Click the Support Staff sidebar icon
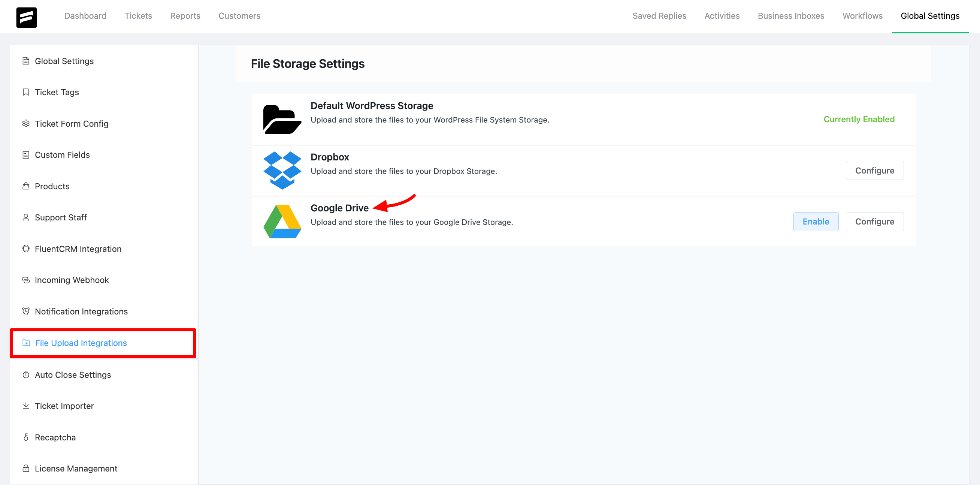Viewport: 980px width, 485px height. pos(25,217)
